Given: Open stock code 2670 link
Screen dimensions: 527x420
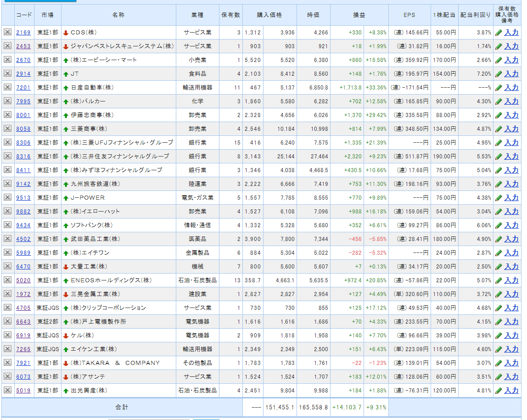Looking at the screenshot, I should 23,60.
